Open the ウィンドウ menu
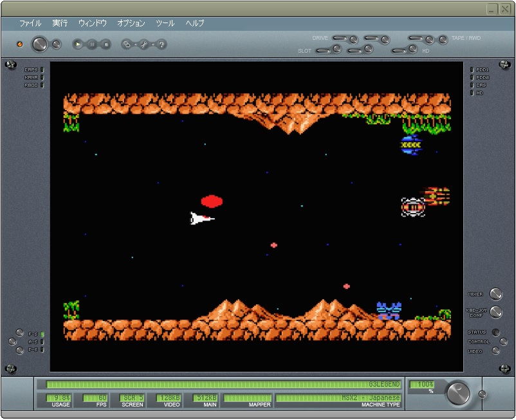Screen dimensions: 516x420 (x=93, y=23)
